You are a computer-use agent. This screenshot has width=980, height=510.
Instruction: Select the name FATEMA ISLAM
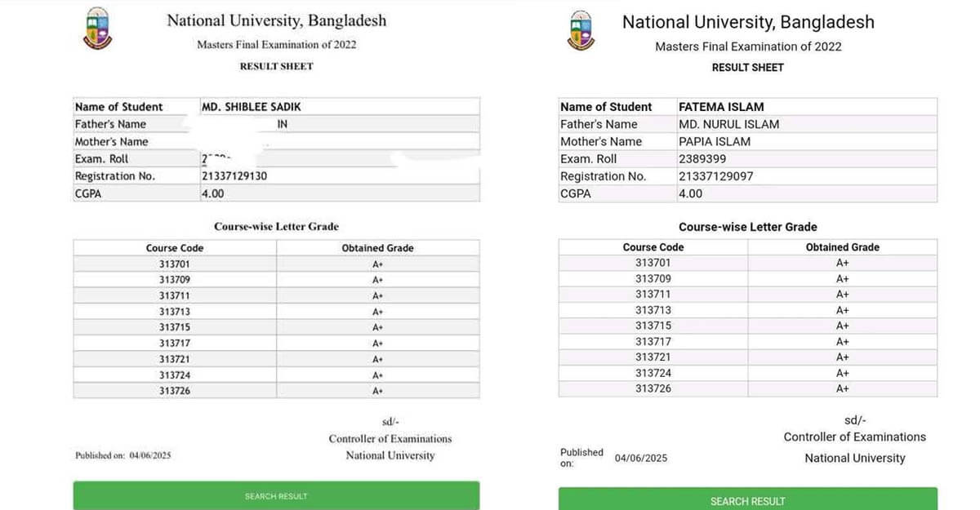click(x=721, y=107)
